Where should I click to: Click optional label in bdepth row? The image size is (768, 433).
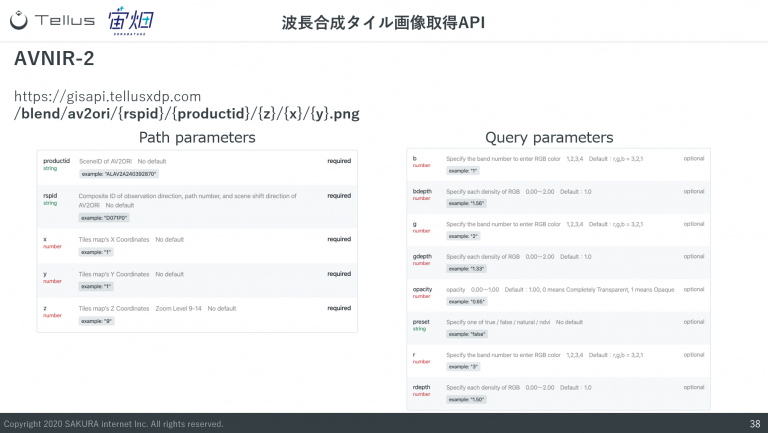click(x=694, y=191)
